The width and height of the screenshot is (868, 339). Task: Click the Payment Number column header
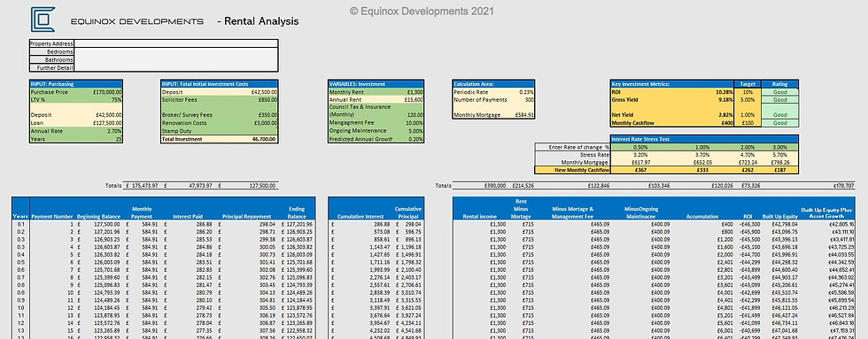point(52,216)
